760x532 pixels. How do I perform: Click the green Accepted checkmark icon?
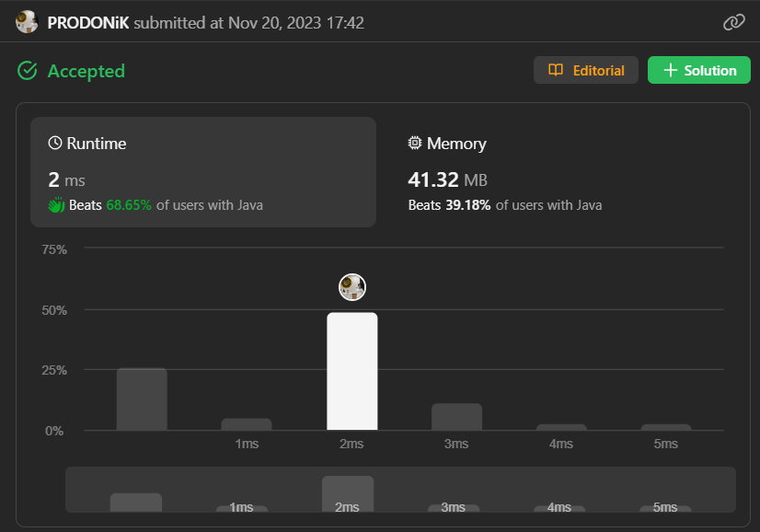tap(28, 71)
